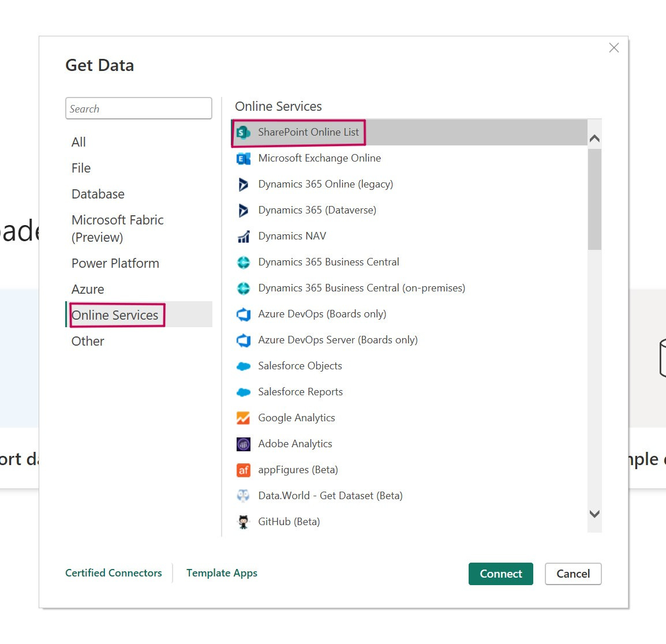Select Dynamics 365 (Dataverse) text
The width and height of the screenshot is (666, 644).
pos(317,210)
